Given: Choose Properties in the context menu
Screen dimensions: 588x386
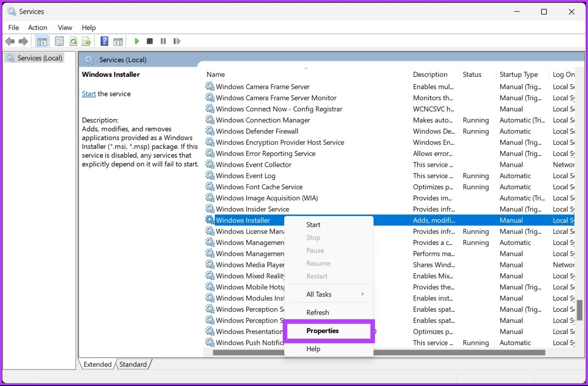Looking at the screenshot, I should 329,331.
